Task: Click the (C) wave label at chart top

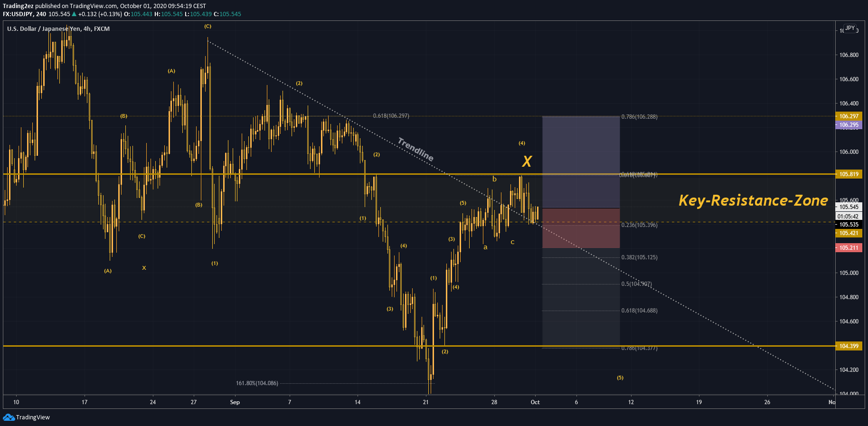Action: point(208,27)
